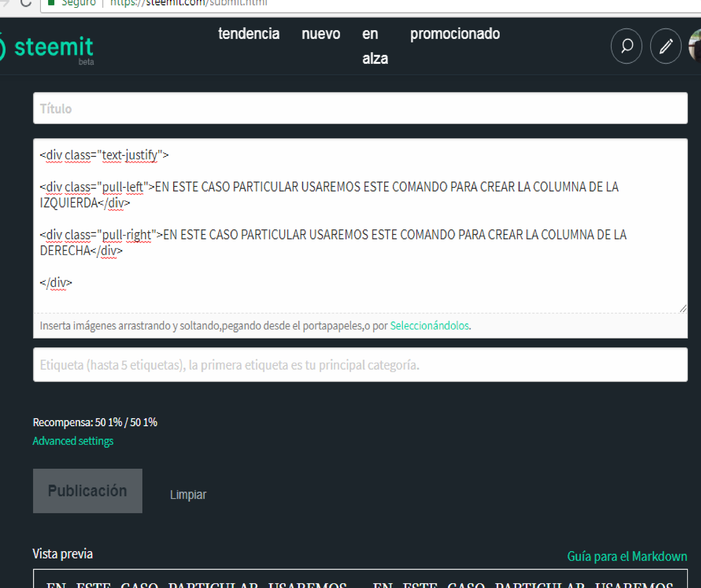Viewport: 701px width, 588px height.
Task: Open the tendencia tab
Action: coord(249,34)
